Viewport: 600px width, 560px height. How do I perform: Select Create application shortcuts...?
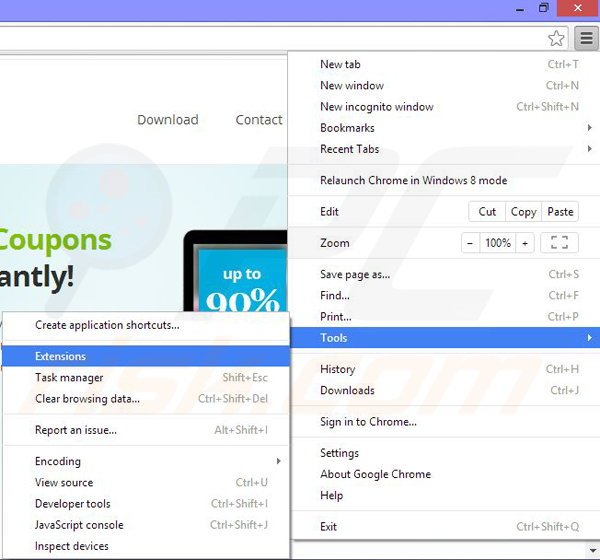146,325
